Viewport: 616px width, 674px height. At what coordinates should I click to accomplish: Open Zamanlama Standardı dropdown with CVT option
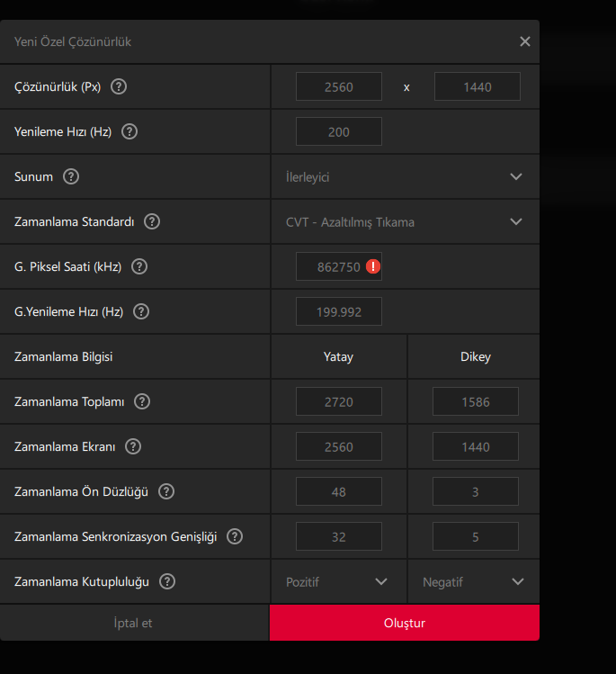[x=405, y=221]
